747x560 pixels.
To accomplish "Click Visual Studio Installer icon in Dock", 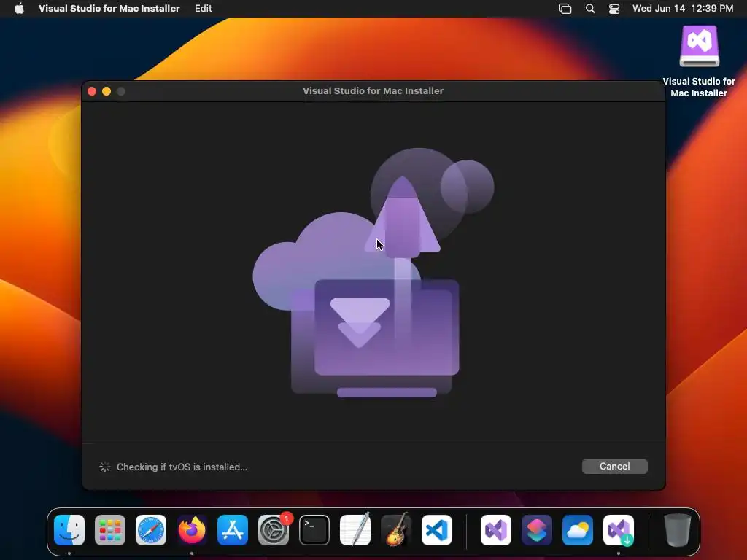I will (x=619, y=530).
